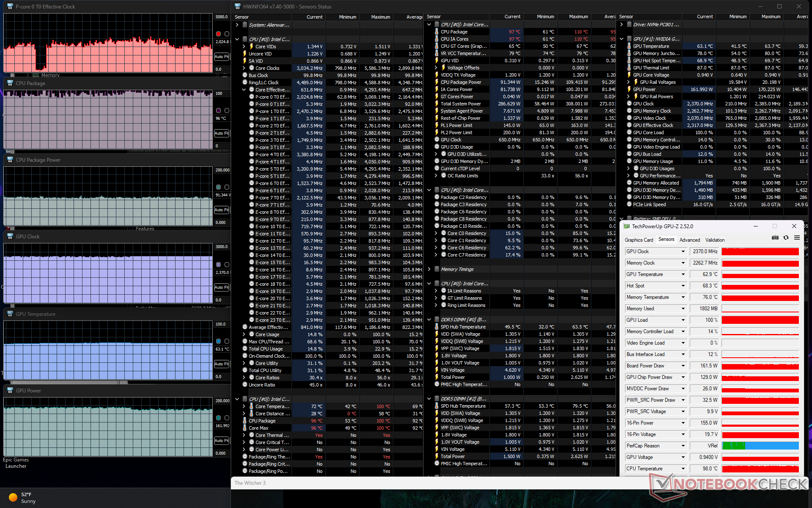Click the Core VIDs lightning bolt icon
The image size is (812, 508).
[251, 47]
